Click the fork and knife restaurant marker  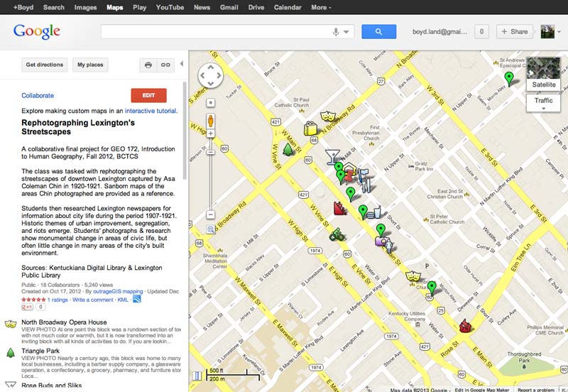click(x=366, y=186)
